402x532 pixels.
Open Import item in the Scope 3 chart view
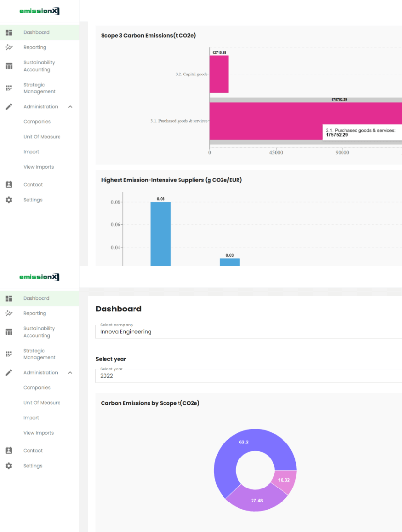pos(31,152)
